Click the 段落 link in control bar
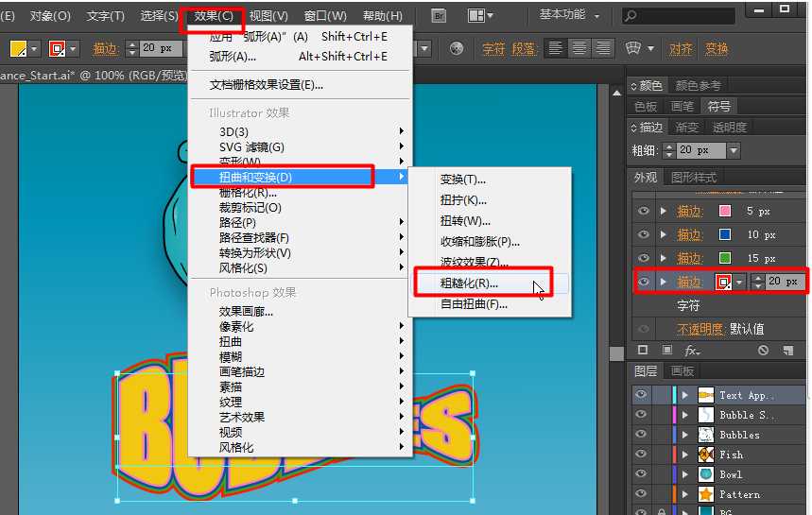Screen dimensions: 812x515 pyautogui.click(x=523, y=49)
